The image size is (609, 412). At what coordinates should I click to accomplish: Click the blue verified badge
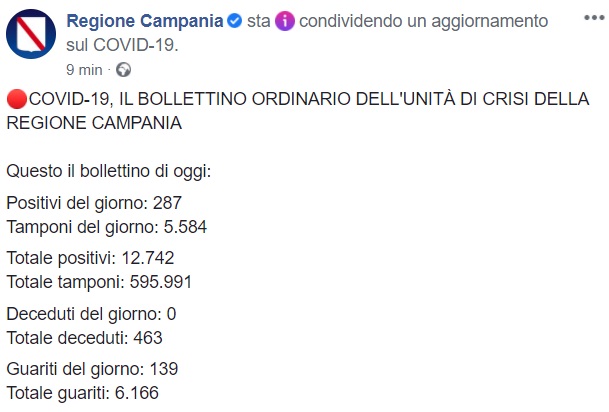(x=232, y=21)
